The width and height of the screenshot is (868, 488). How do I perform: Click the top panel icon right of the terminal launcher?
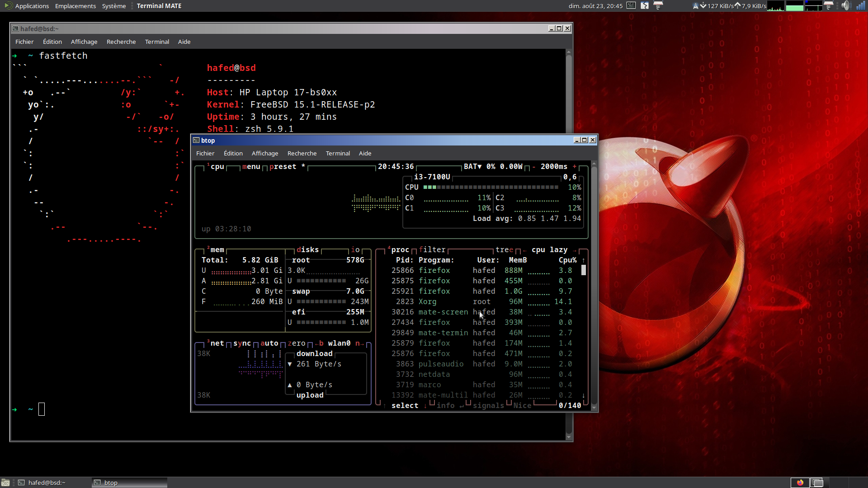[x=645, y=6]
